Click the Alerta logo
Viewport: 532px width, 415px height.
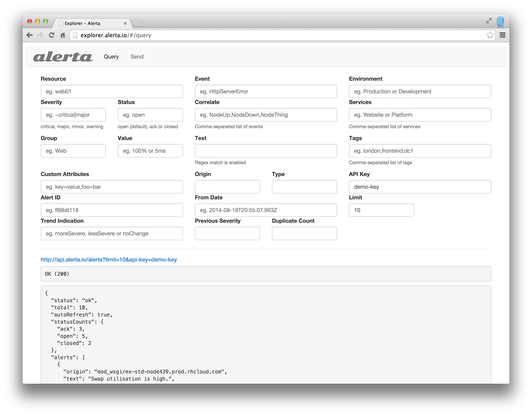click(63, 57)
